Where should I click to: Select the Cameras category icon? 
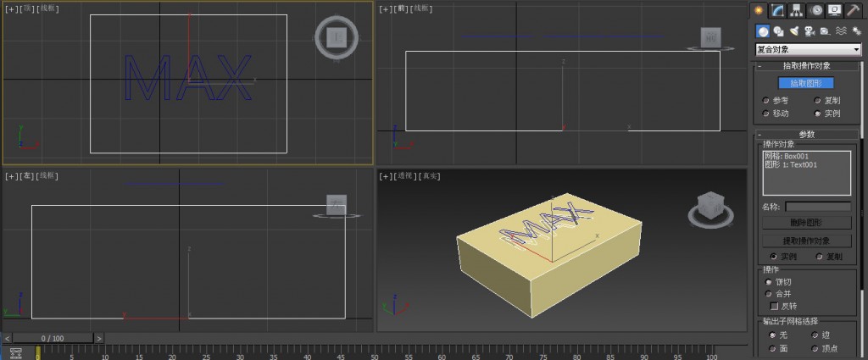810,31
